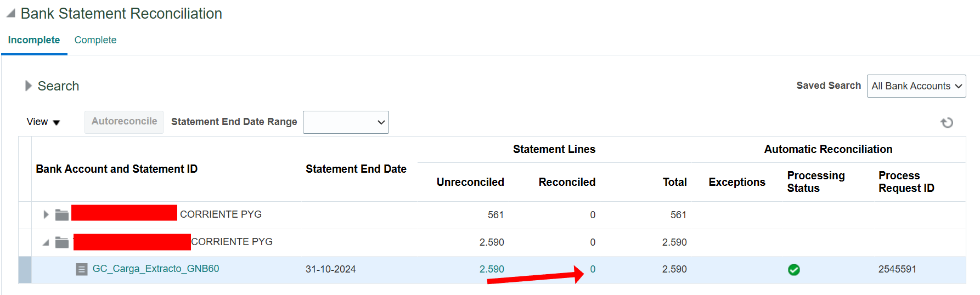This screenshot has height=295, width=980.
Task: Open the View menu
Action: coord(43,122)
